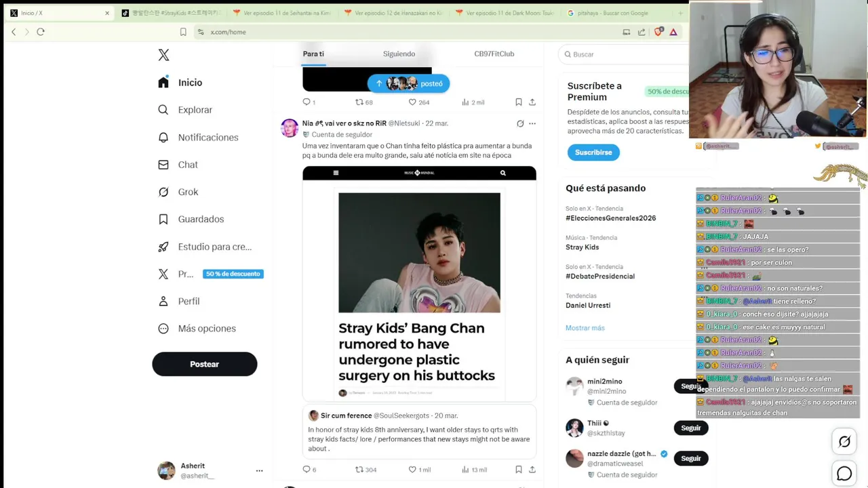Click Mostrar más under trends
This screenshot has height=488, width=868.
coord(585,328)
